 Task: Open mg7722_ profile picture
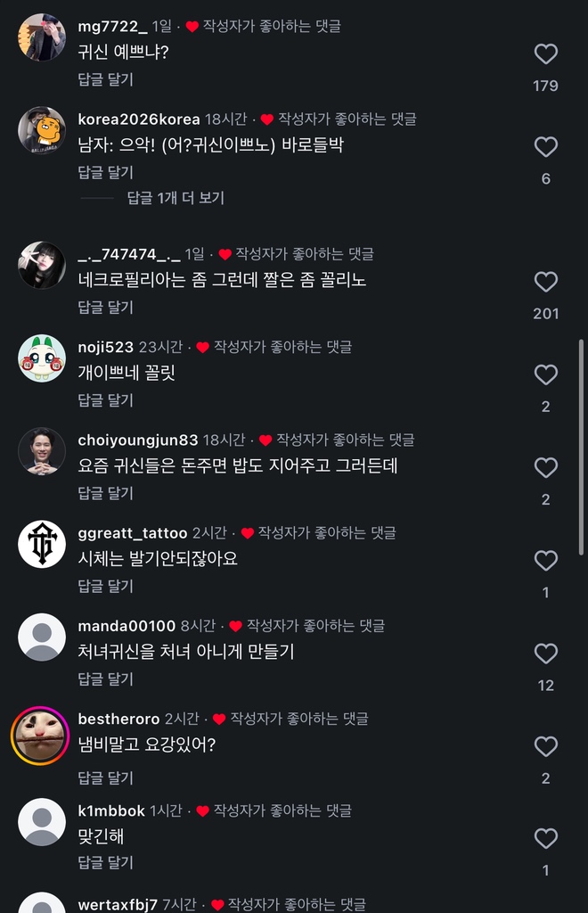pos(42,37)
